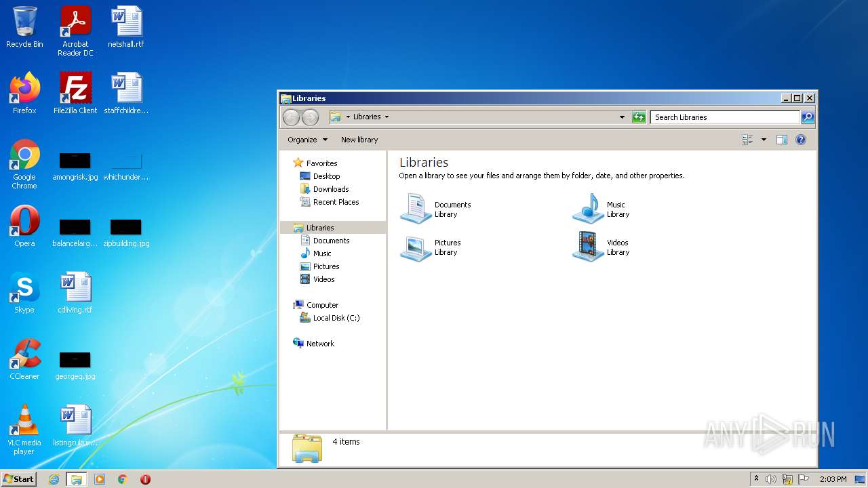Click into the Search Libraries field

pyautogui.click(x=725, y=117)
